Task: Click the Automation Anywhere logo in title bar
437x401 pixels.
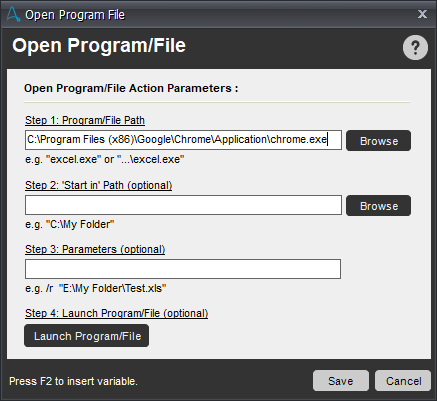Action: coord(14,14)
